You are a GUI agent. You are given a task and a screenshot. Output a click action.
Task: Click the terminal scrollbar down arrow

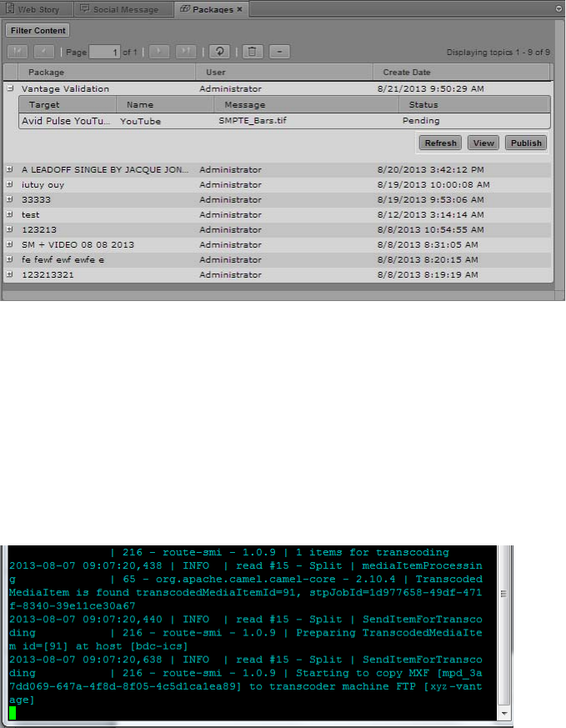point(504,714)
